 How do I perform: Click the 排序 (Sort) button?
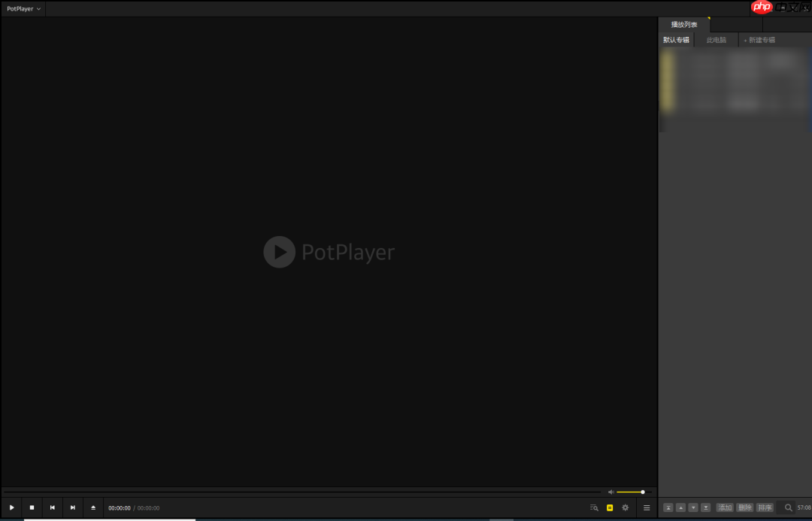pyautogui.click(x=765, y=507)
